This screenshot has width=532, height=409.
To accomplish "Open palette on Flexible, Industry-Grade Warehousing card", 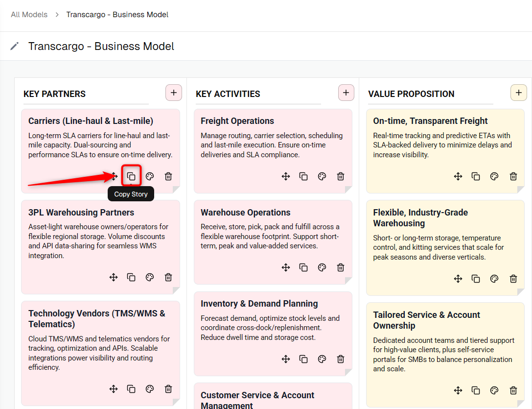I will click(x=494, y=279).
